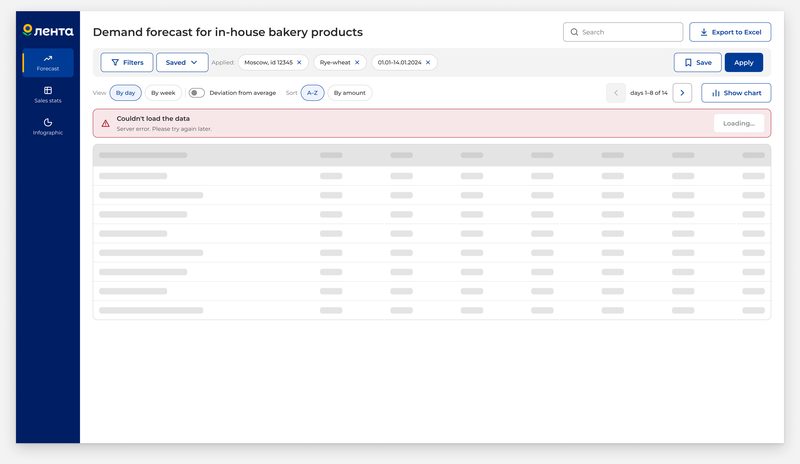Click the 'days 1-8 of 14' label
The image size is (800, 464).
click(x=648, y=93)
